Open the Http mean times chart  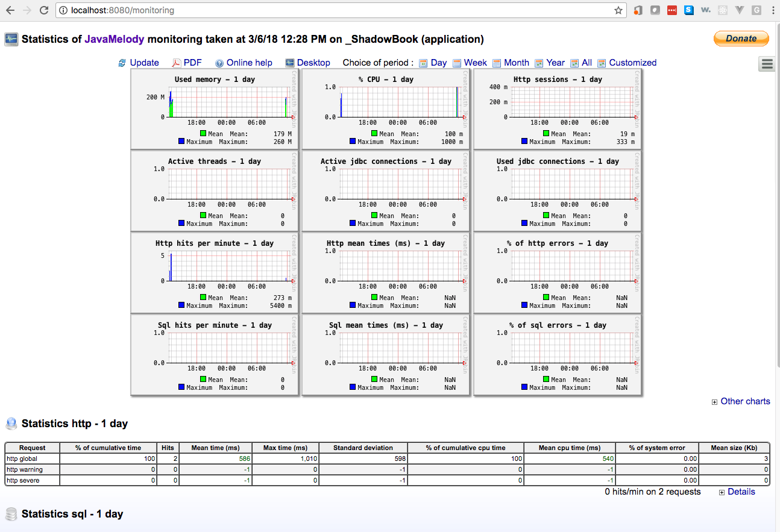tap(386, 272)
